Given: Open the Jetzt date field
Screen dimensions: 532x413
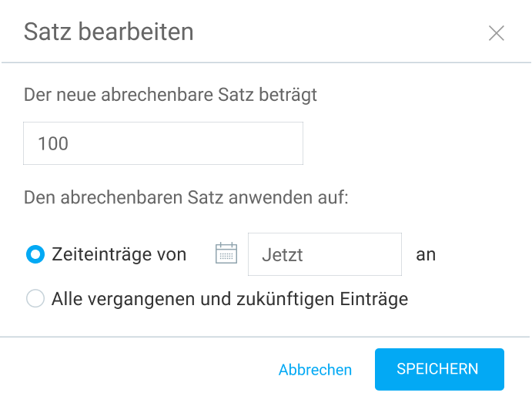Looking at the screenshot, I should (x=325, y=254).
